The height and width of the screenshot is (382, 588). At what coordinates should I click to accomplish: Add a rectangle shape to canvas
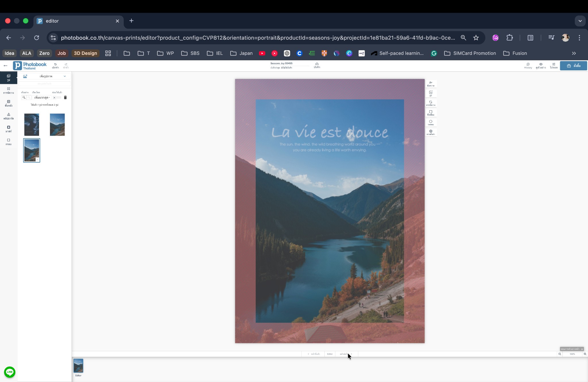[x=430, y=113]
